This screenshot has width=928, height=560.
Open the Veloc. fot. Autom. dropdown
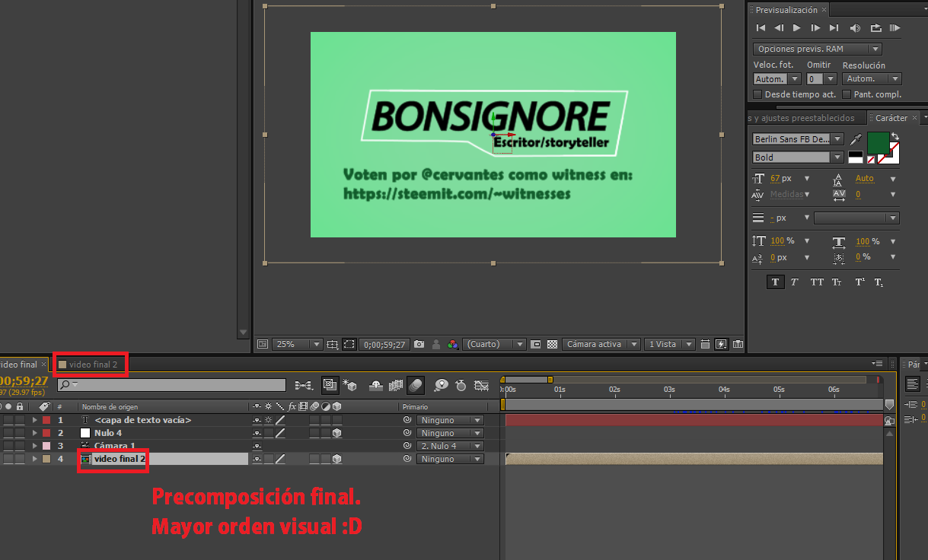pos(777,78)
